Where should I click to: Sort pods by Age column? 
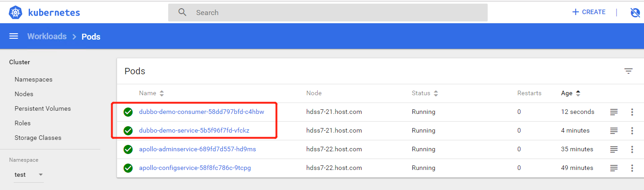(571, 93)
